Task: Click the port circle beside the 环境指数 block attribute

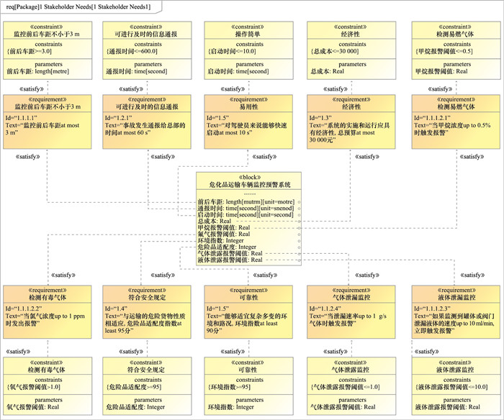Action: click(300, 241)
